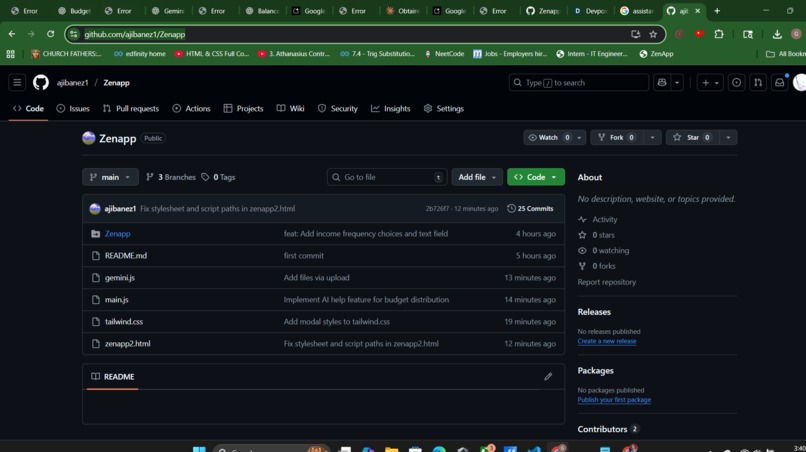
Task: Open the NeetCode bookmark
Action: coord(444,53)
